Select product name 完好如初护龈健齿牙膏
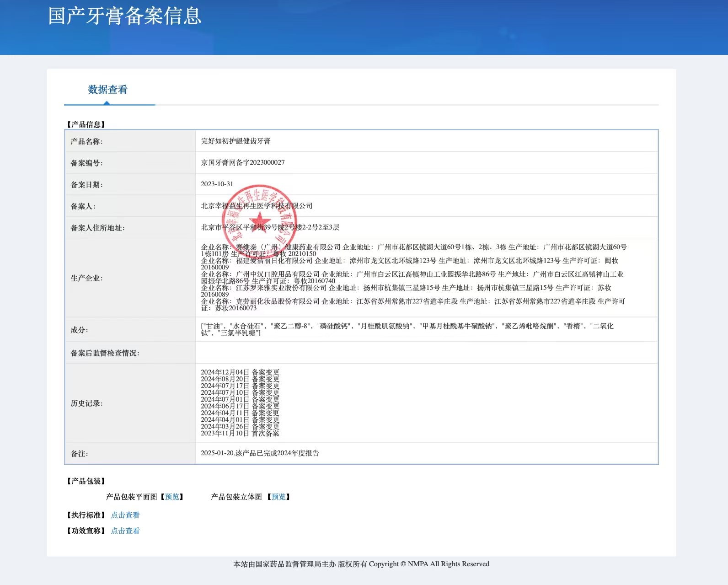Viewport: 728px width, 585px height. point(236,141)
